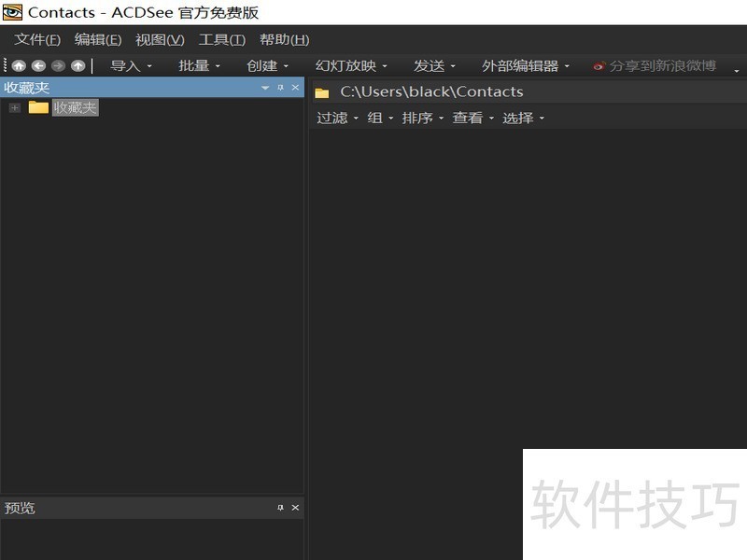Open the 批量 batch processing toolbar item
Viewport: 747px width, 560px height.
click(193, 66)
